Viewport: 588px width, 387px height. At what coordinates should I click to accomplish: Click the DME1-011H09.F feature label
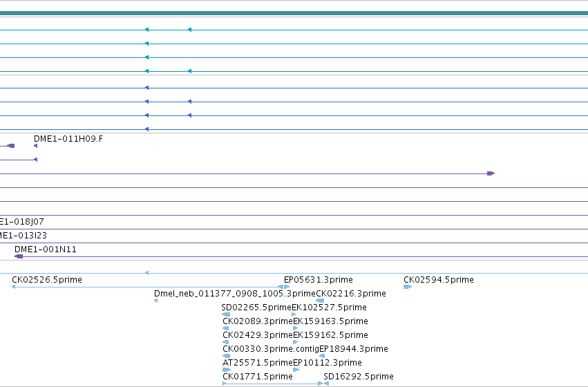pyautogui.click(x=68, y=139)
